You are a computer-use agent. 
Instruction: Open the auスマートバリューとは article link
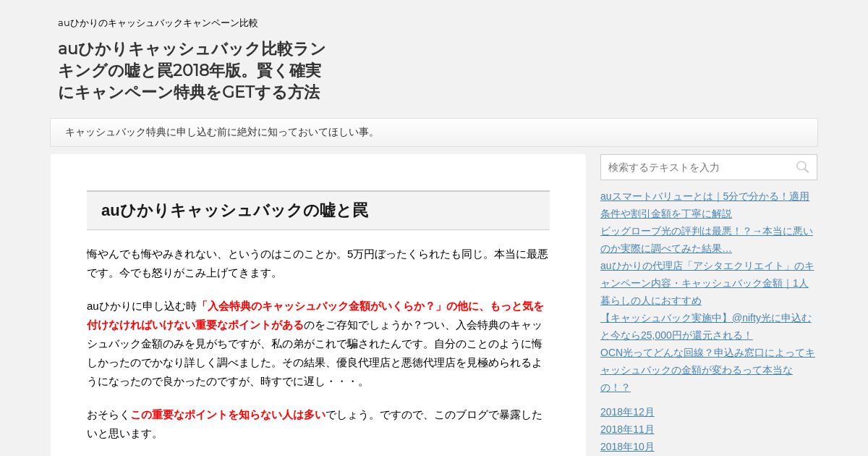point(705,205)
